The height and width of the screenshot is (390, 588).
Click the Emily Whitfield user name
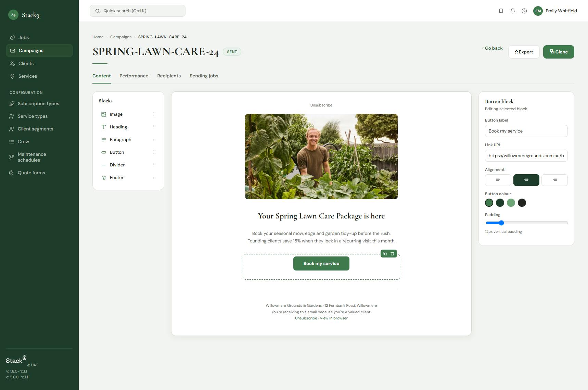click(561, 11)
